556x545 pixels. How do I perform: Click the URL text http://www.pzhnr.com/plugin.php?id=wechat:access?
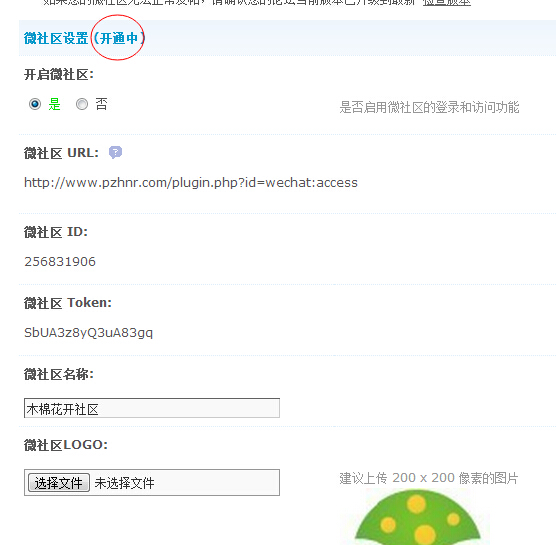point(191,183)
